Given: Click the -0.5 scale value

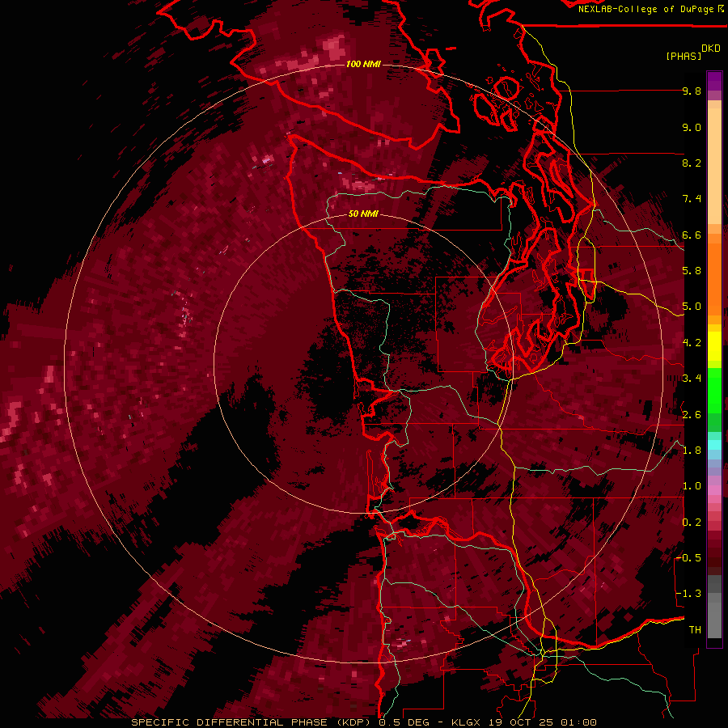Looking at the screenshot, I should click(x=688, y=558).
